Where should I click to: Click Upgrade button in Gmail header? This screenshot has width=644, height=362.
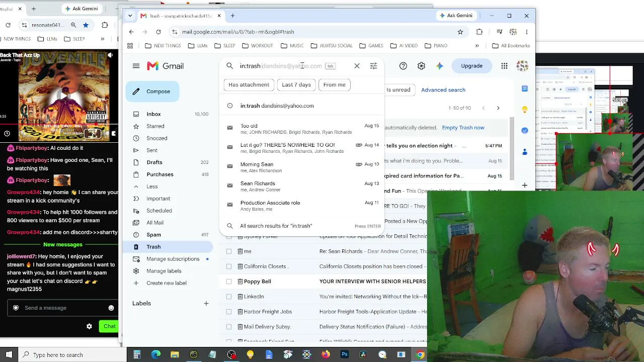[x=471, y=66]
